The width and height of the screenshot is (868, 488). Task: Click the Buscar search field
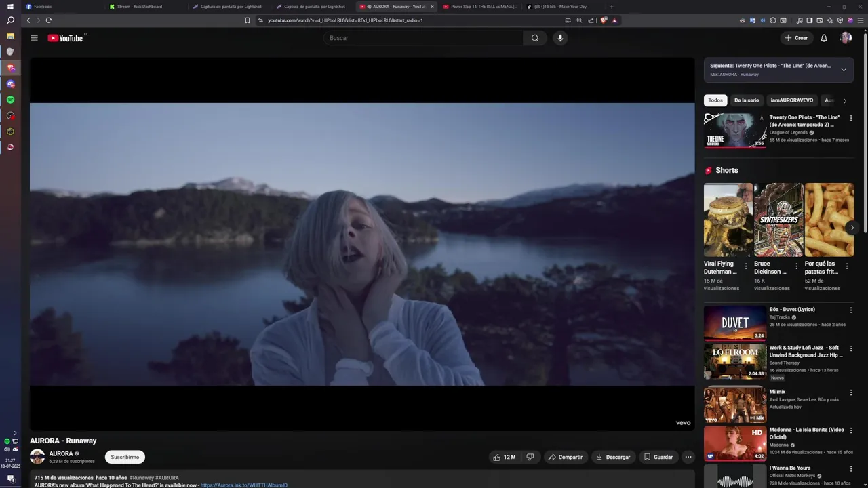[x=424, y=38]
